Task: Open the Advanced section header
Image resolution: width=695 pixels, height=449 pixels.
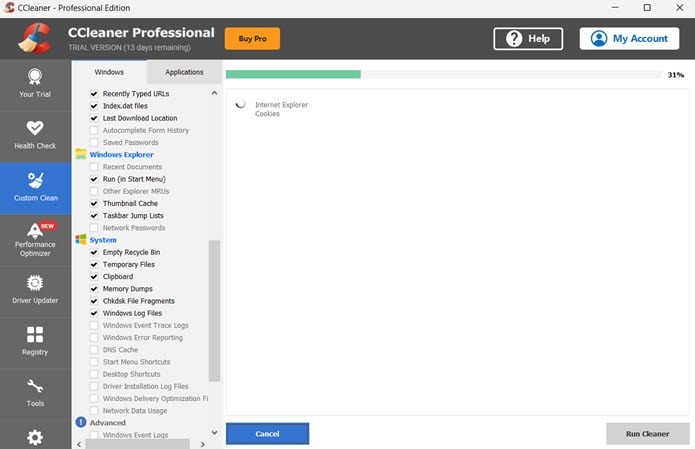Action: click(108, 422)
